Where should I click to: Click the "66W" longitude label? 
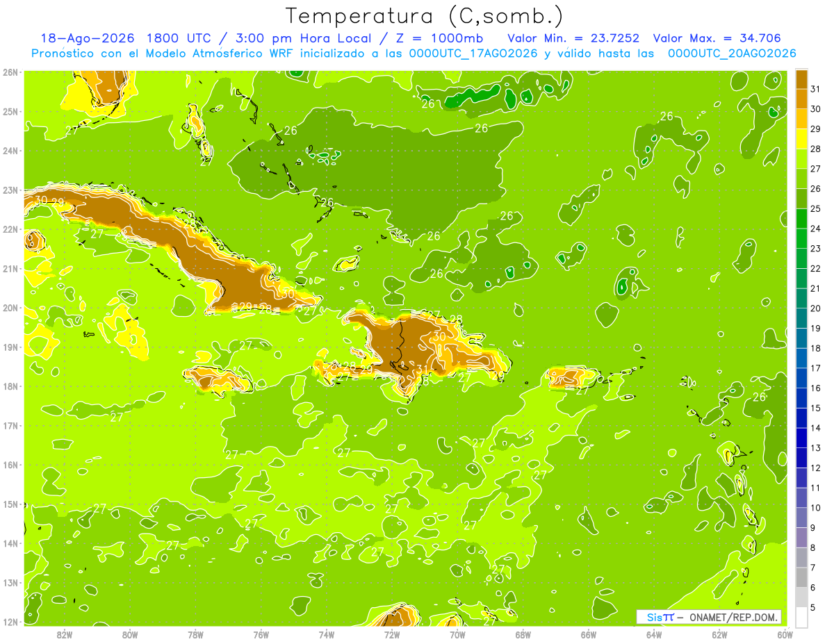pyautogui.click(x=589, y=634)
